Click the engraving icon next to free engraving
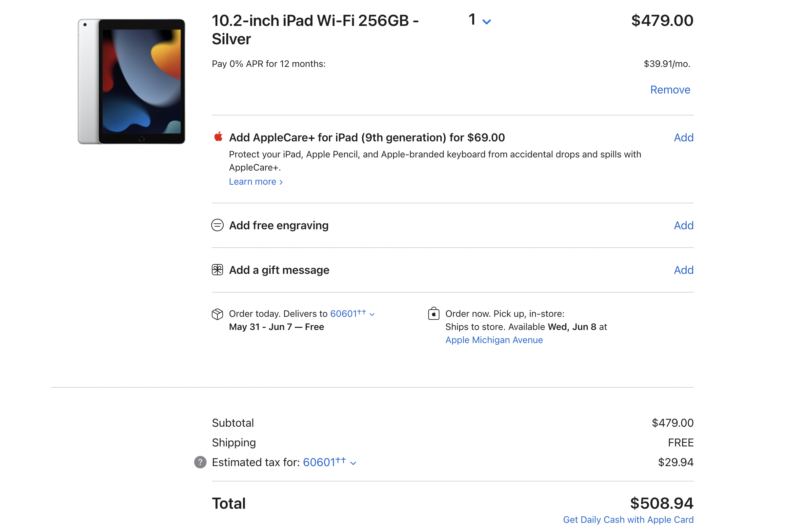 tap(217, 225)
